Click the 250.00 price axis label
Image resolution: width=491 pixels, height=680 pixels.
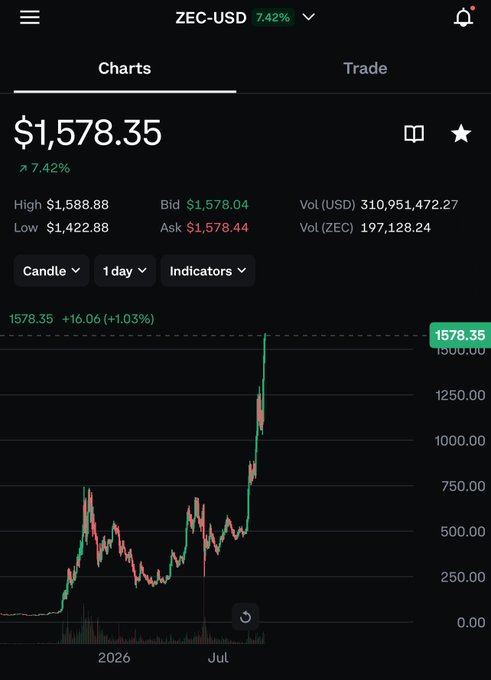coord(463,577)
